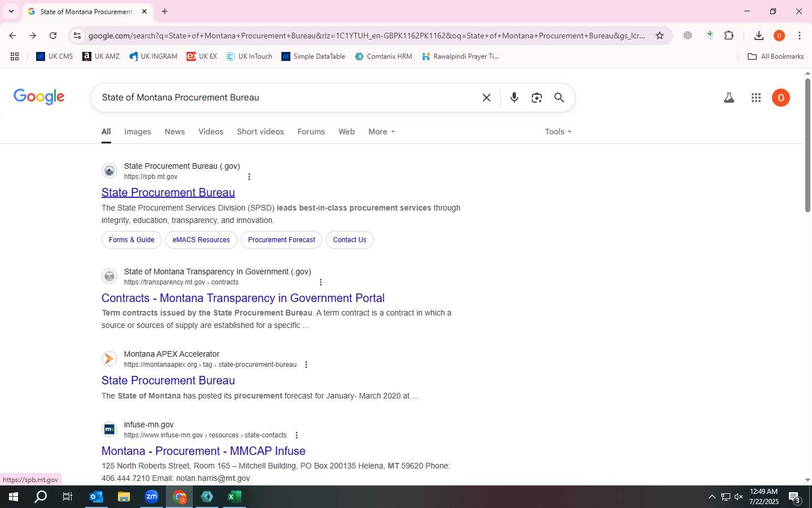The height and width of the screenshot is (508, 812).
Task: Submit search with magnifier icon
Action: (x=559, y=98)
